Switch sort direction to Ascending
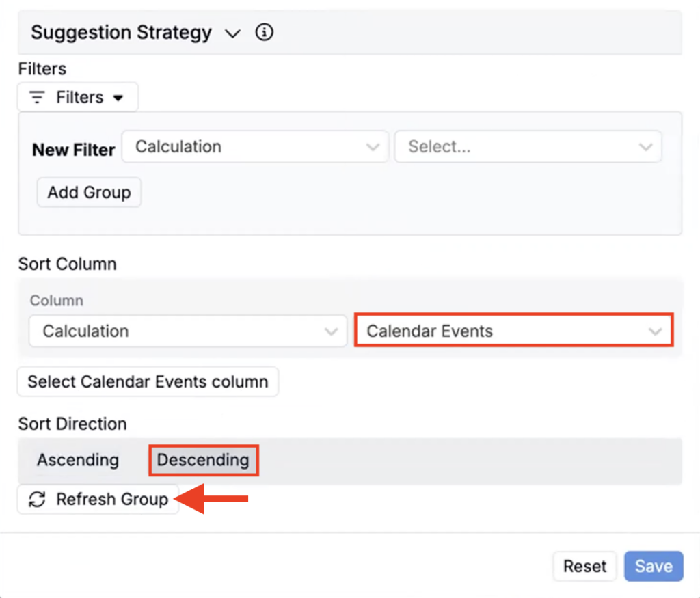 pyautogui.click(x=78, y=460)
